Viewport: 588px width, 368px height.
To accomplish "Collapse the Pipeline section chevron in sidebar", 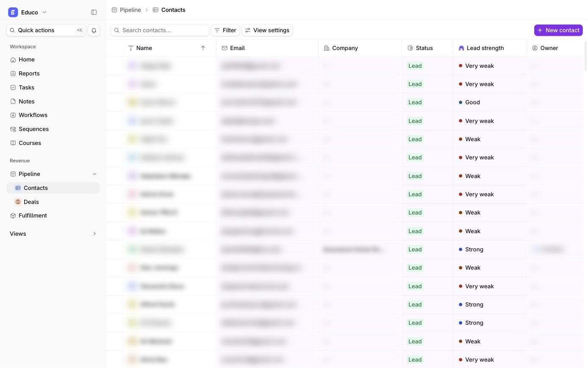I will [x=94, y=174].
